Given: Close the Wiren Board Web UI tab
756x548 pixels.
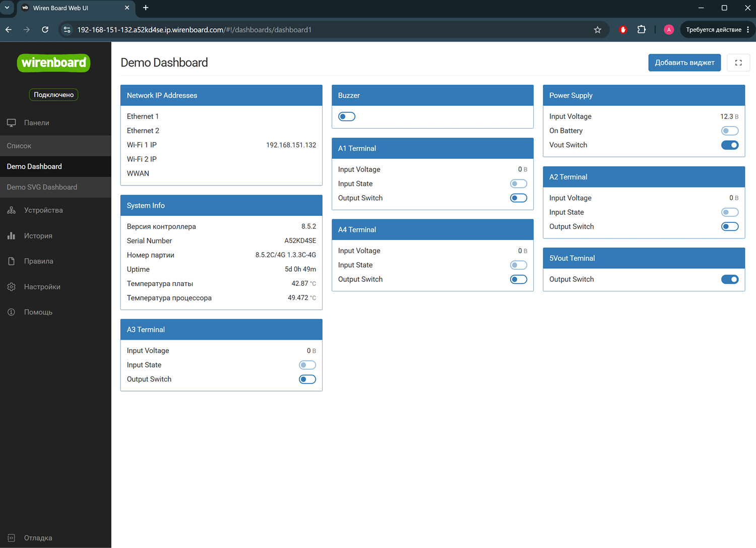Looking at the screenshot, I should [x=127, y=8].
